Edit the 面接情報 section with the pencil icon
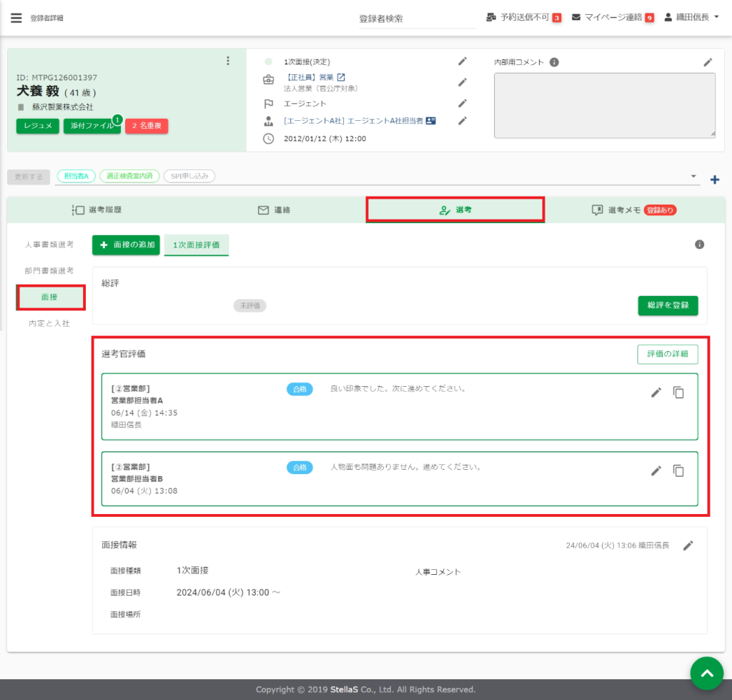 pos(688,546)
